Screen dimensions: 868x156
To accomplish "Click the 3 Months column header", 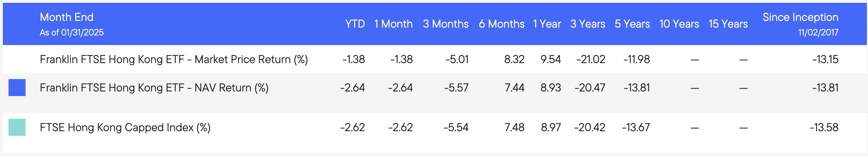I will [446, 24].
